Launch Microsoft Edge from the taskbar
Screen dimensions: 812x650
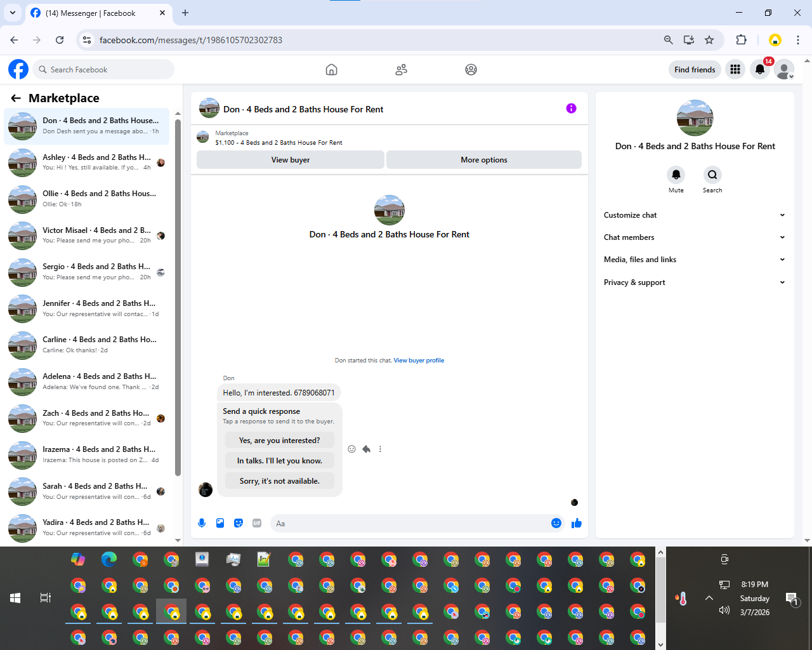(109, 559)
